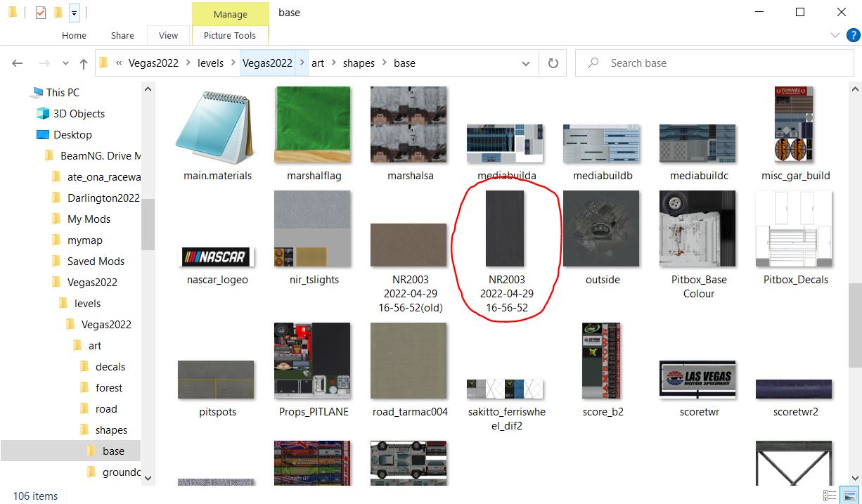Click Vegas2022 first breadcrumb segment
This screenshot has width=862, height=504.
coord(153,63)
